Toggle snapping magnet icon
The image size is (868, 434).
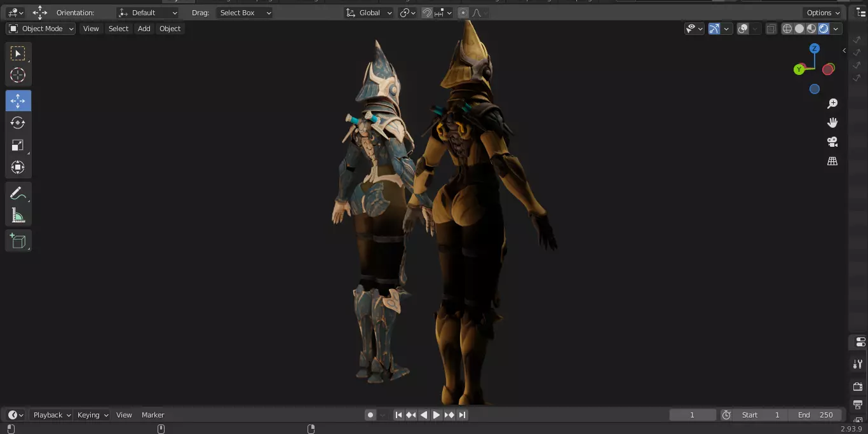tap(427, 13)
